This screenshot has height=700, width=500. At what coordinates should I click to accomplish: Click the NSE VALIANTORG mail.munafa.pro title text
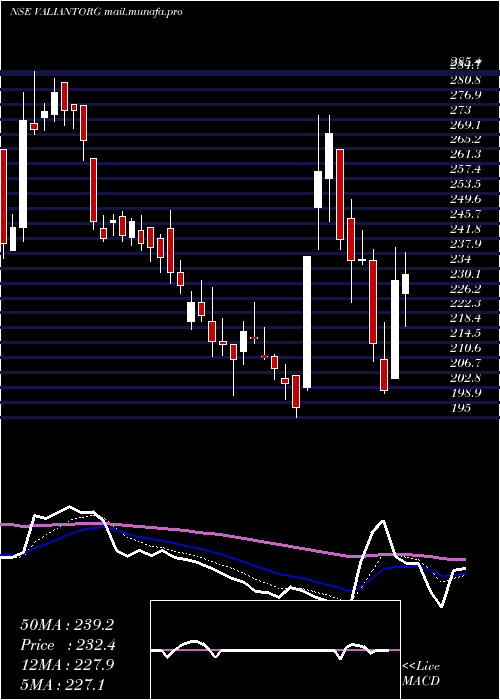[x=96, y=12]
